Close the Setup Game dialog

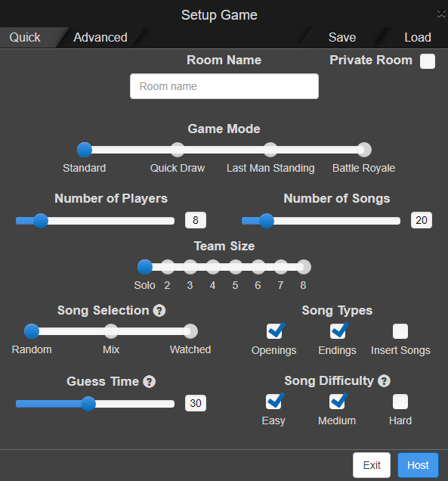tap(441, 14)
